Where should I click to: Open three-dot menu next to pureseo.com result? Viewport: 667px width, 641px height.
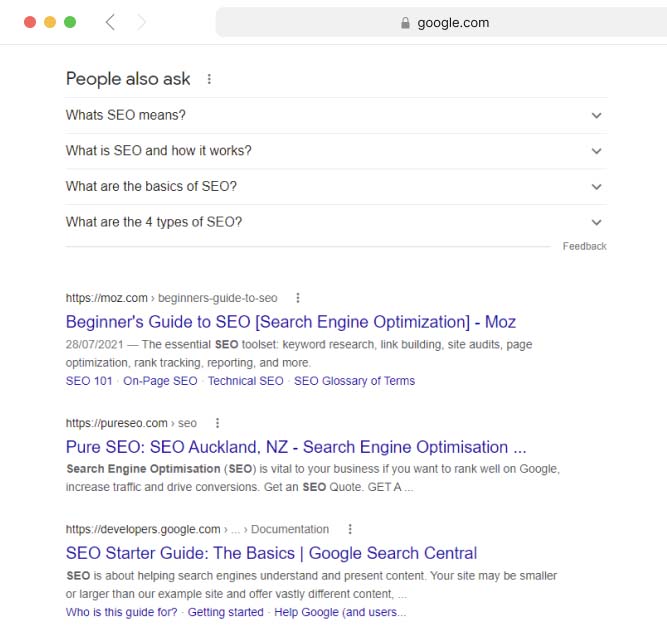tap(217, 423)
